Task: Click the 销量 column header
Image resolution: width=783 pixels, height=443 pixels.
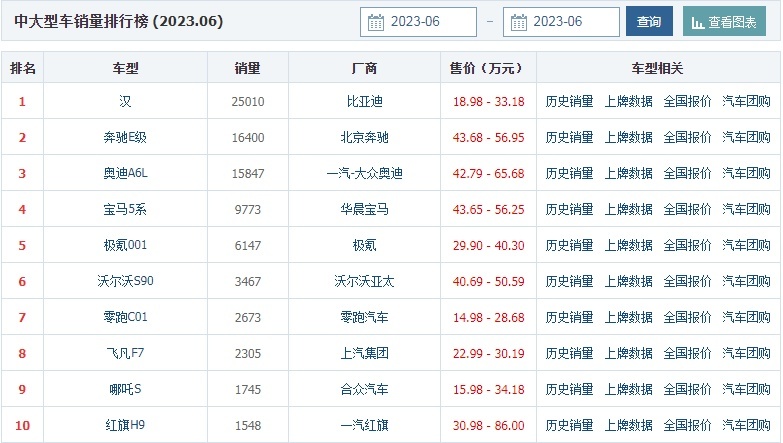Action: pos(248,68)
